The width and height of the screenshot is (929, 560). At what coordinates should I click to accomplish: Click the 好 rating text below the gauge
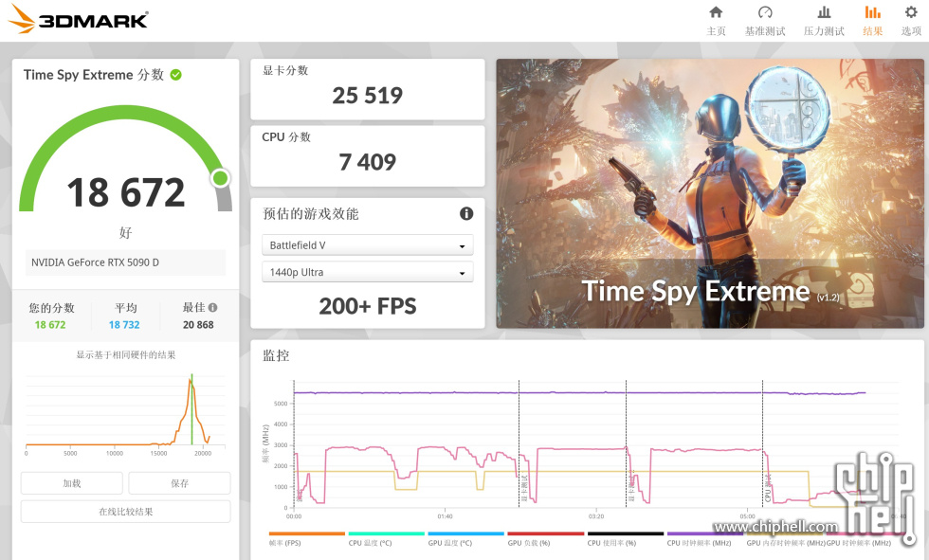[x=125, y=233]
